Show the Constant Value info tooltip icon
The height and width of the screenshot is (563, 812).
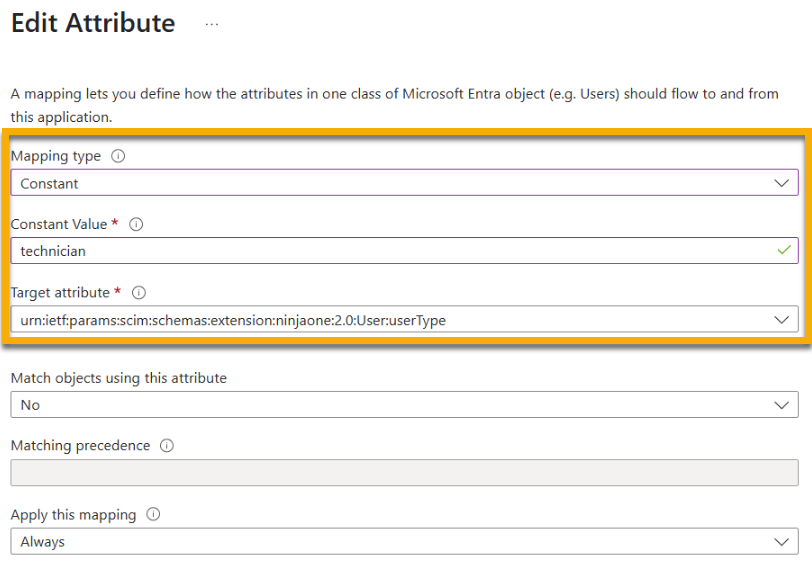click(137, 225)
